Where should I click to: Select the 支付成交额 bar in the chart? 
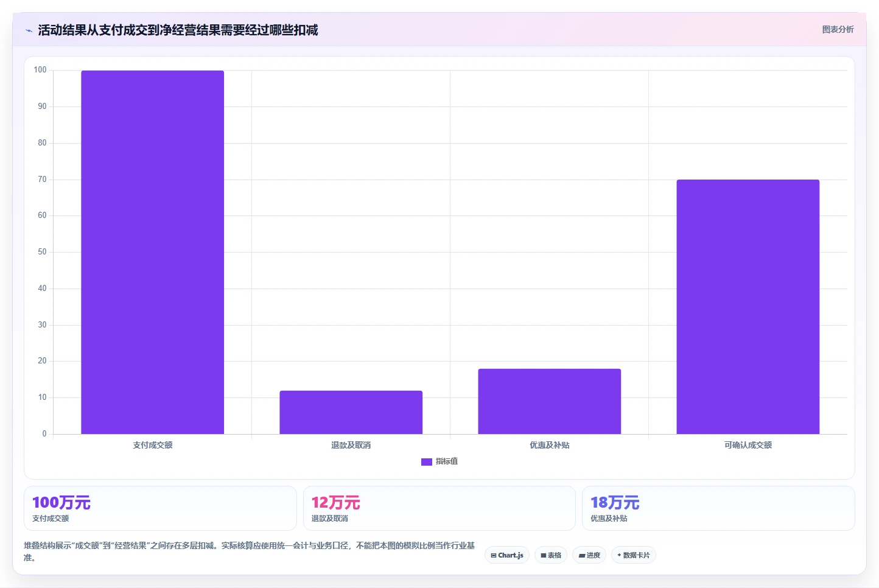152,252
